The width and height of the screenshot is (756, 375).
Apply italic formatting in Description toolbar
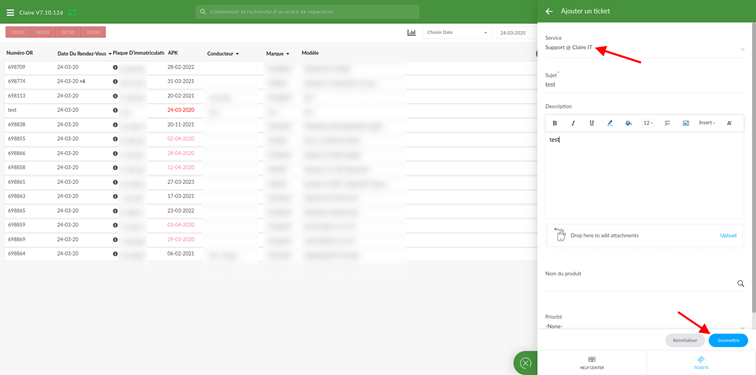[573, 123]
